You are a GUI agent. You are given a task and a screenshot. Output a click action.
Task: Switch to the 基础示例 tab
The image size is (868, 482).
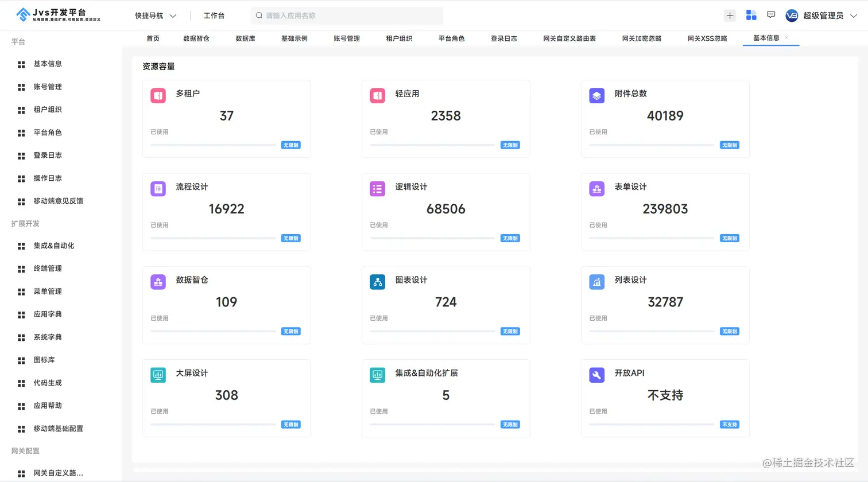pyautogui.click(x=294, y=38)
